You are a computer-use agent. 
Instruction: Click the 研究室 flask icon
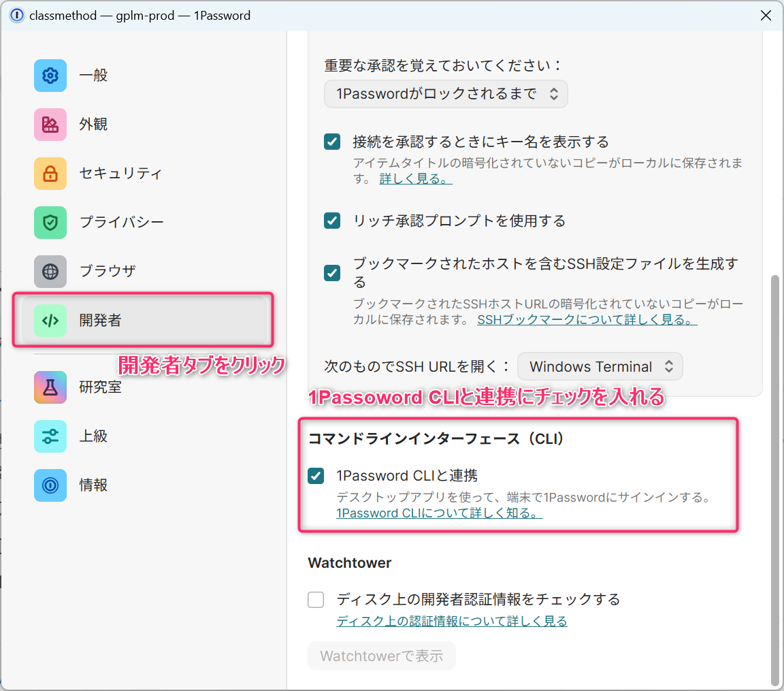coord(50,387)
